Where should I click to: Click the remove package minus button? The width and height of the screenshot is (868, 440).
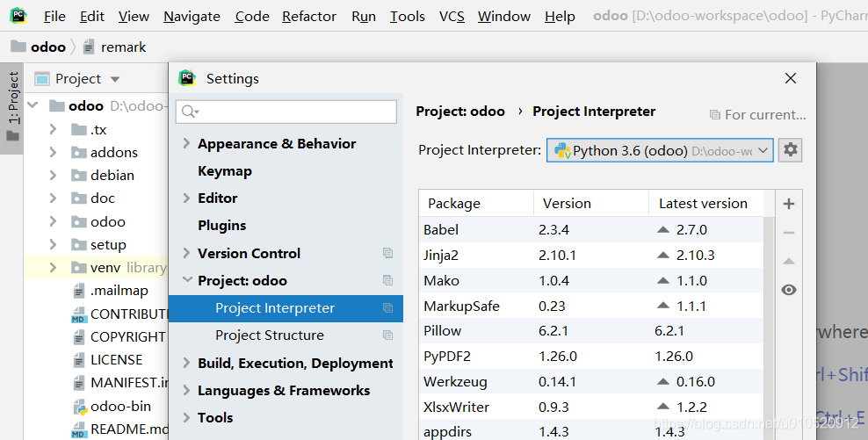tap(789, 233)
